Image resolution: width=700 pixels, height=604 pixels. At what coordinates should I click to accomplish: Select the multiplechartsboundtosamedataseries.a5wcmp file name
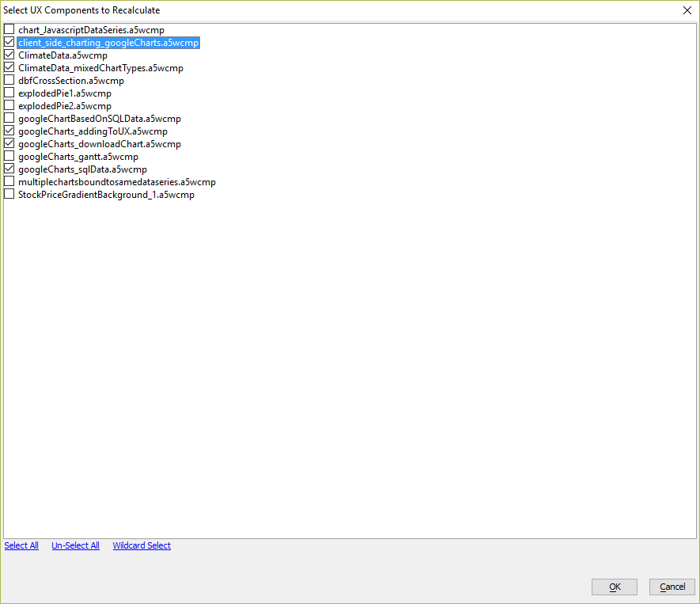(117, 182)
